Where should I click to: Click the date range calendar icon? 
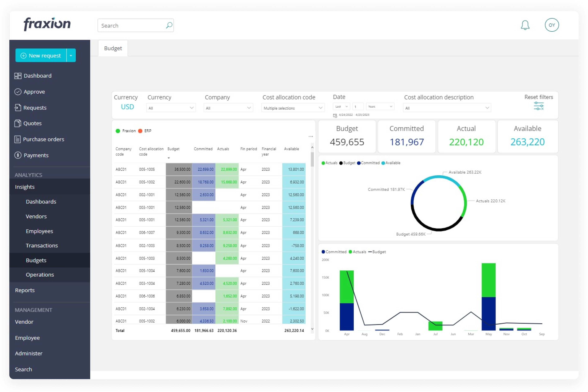(335, 115)
